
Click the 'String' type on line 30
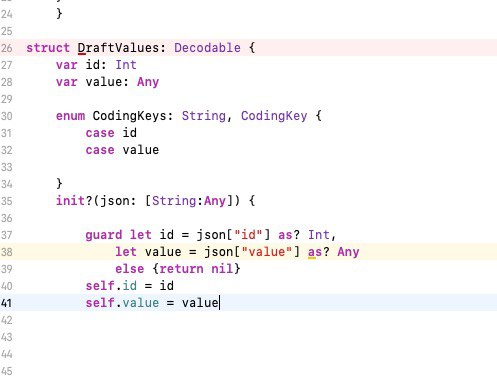(x=203, y=116)
